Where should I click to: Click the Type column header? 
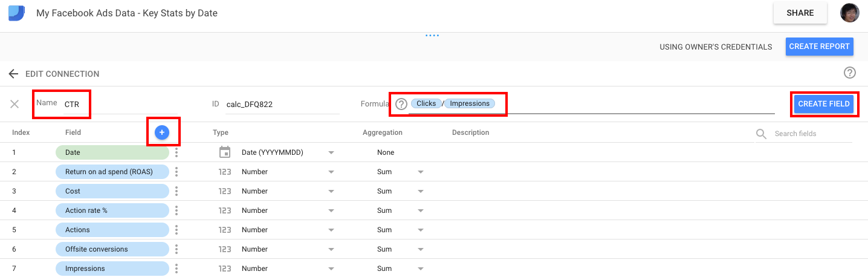point(221,132)
